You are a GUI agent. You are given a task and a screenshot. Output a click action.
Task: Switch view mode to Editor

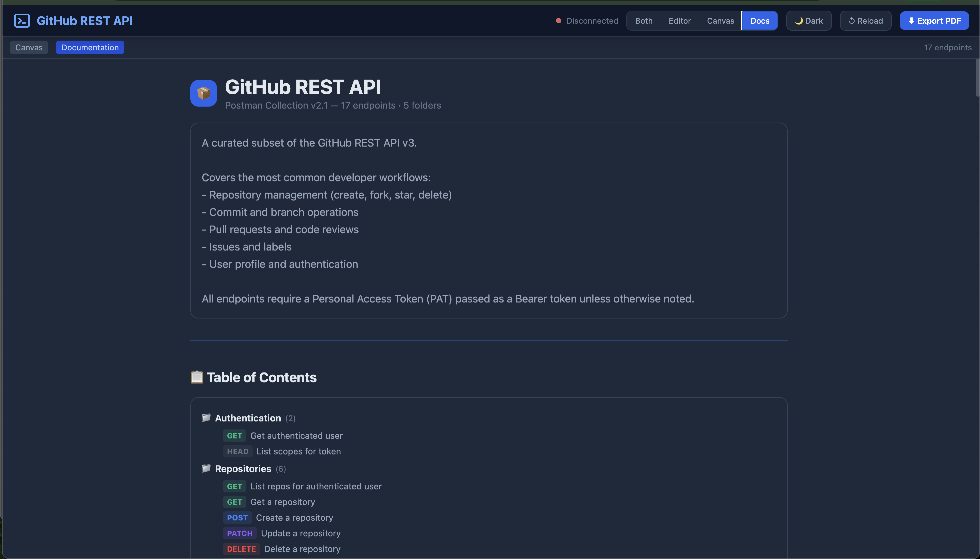click(680, 21)
